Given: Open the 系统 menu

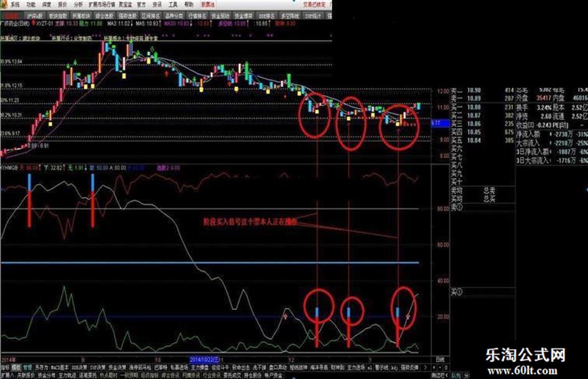Looking at the screenshot, I should coord(15,5).
